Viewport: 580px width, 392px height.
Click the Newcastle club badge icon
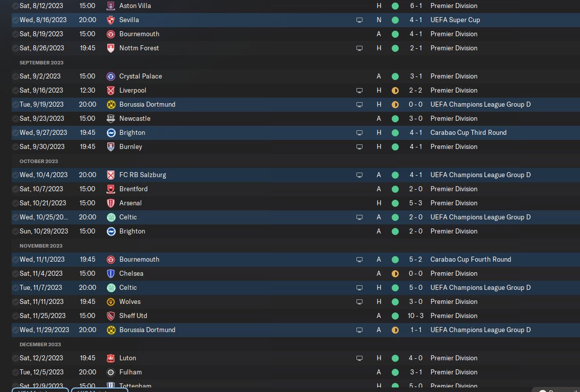coord(111,119)
